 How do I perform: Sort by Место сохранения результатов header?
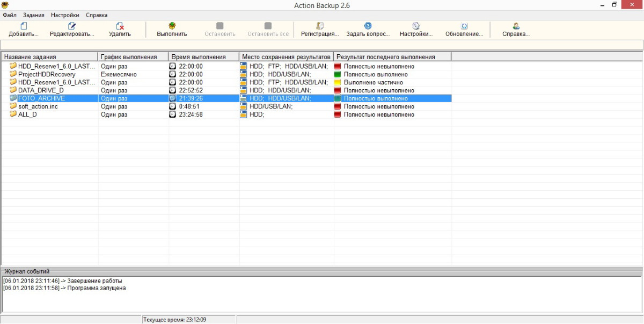coord(287,56)
